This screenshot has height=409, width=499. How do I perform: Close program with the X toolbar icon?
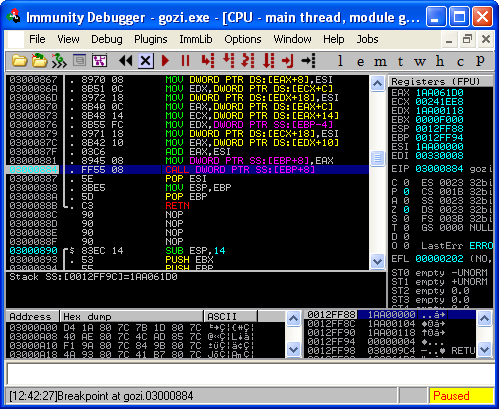coord(146,61)
